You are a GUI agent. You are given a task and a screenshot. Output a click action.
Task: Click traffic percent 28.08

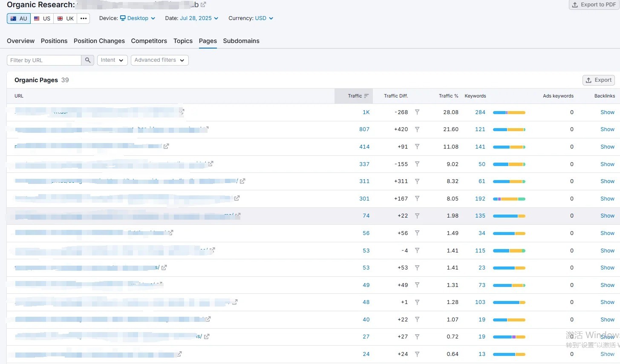pos(451,112)
